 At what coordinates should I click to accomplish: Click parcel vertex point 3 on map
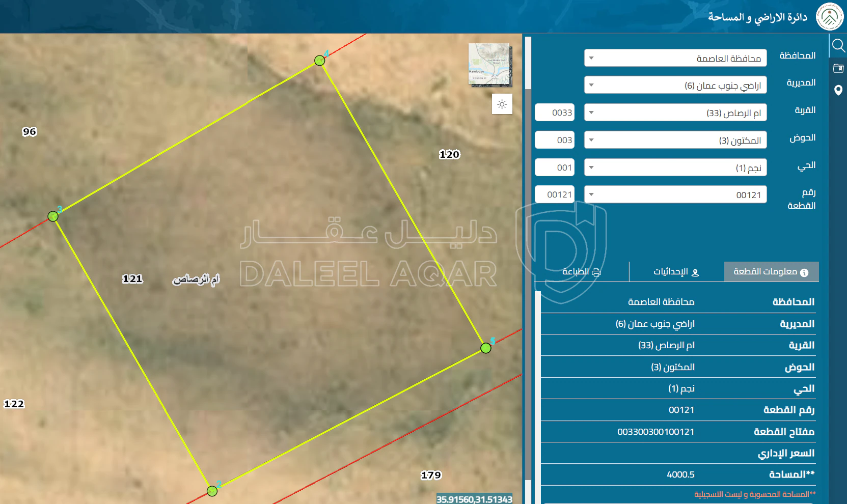click(53, 216)
